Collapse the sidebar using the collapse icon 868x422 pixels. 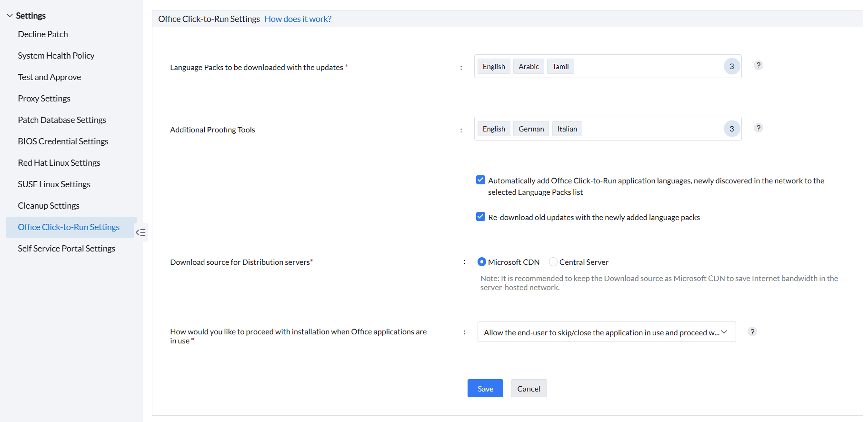click(141, 232)
